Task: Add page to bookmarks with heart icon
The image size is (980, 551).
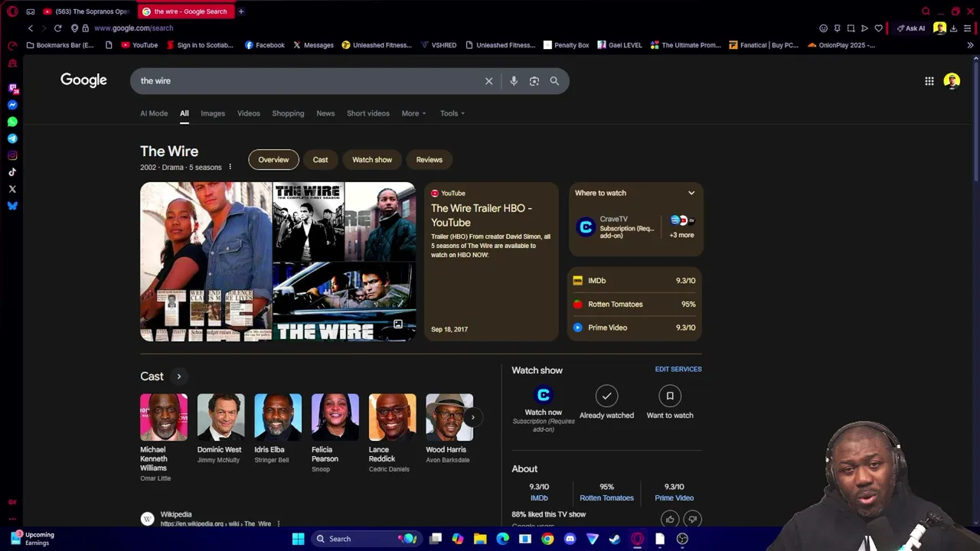Action: tap(878, 28)
